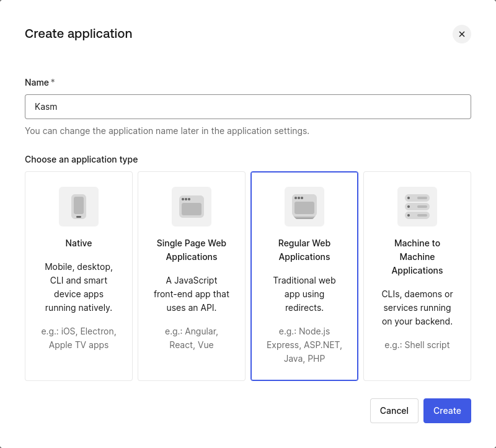Click the 'e.g.: Shell script' example text
The image size is (496, 448).
coord(417,345)
